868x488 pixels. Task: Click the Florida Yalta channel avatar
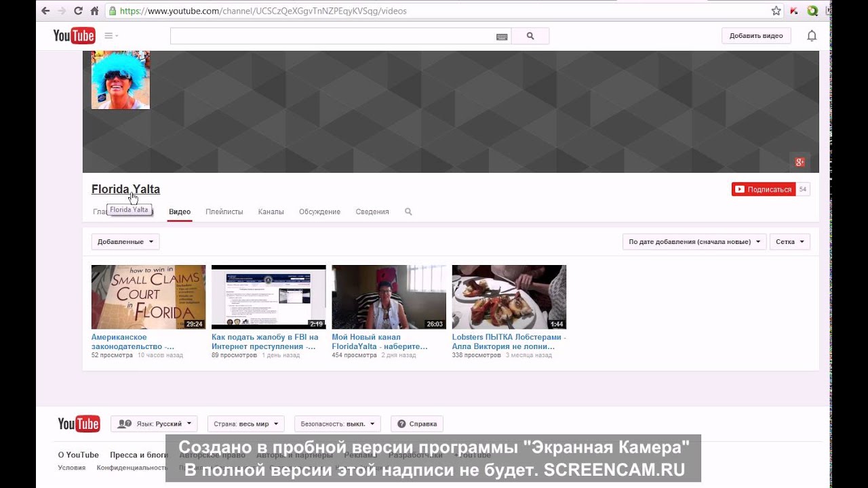click(x=121, y=80)
